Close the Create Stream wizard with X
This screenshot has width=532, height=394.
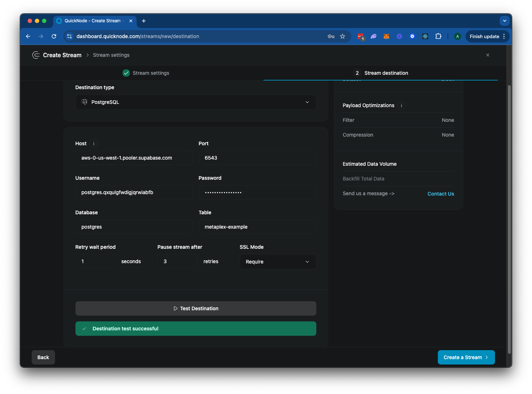click(x=488, y=55)
